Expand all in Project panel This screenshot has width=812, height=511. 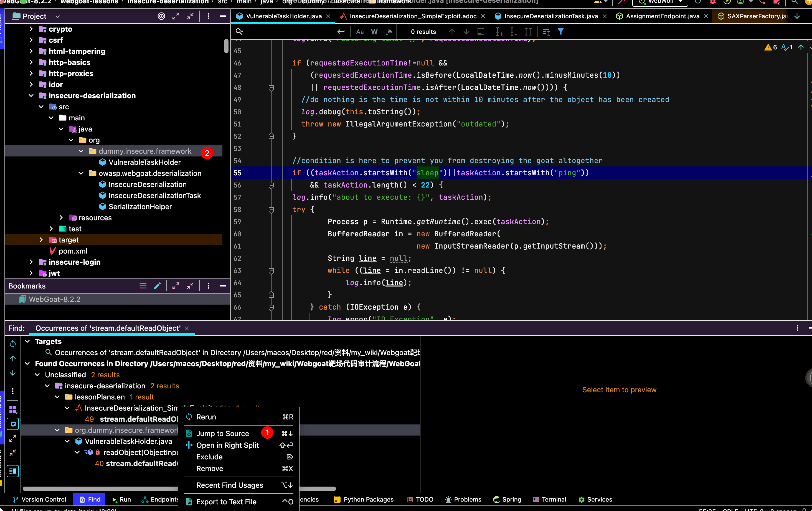176,16
